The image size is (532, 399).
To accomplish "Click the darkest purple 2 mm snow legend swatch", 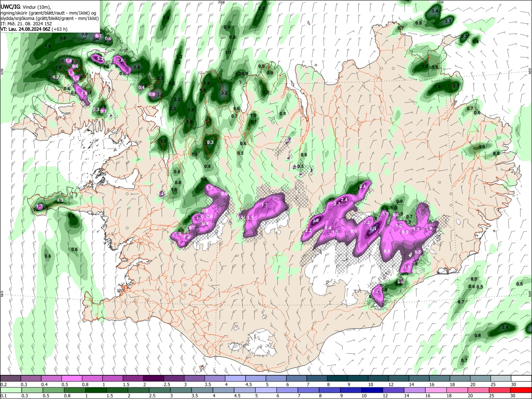I will [x=153, y=379].
